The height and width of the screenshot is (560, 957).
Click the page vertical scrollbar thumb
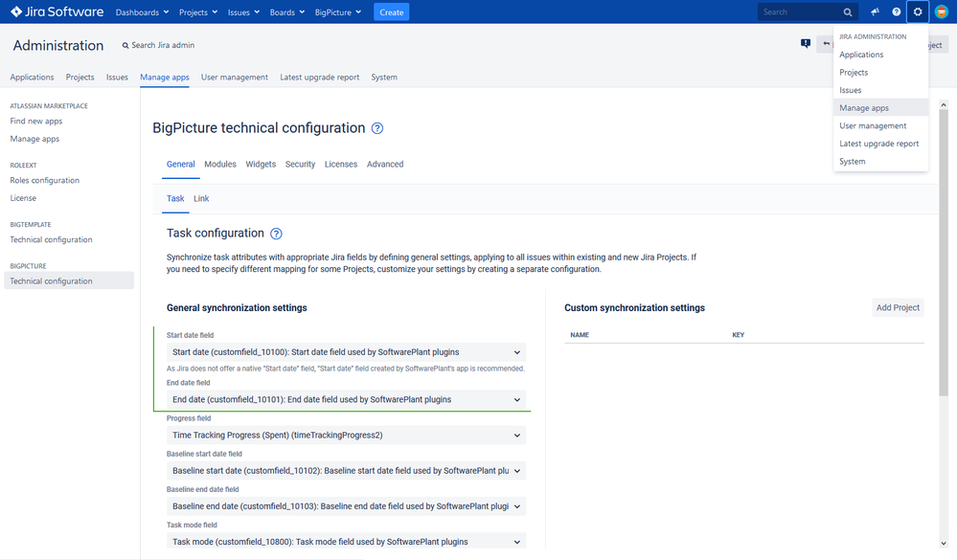tap(943, 253)
